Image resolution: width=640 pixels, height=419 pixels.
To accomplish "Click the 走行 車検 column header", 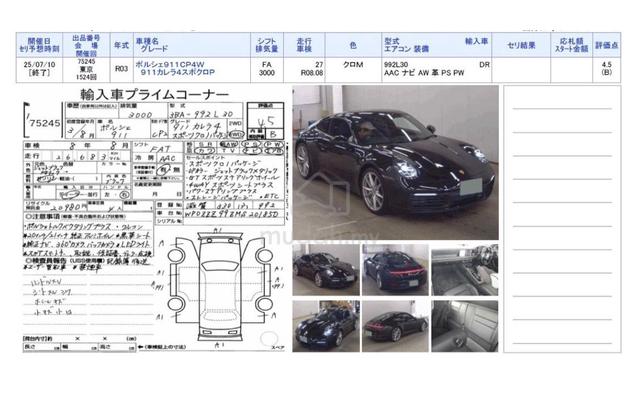I will tap(304, 45).
